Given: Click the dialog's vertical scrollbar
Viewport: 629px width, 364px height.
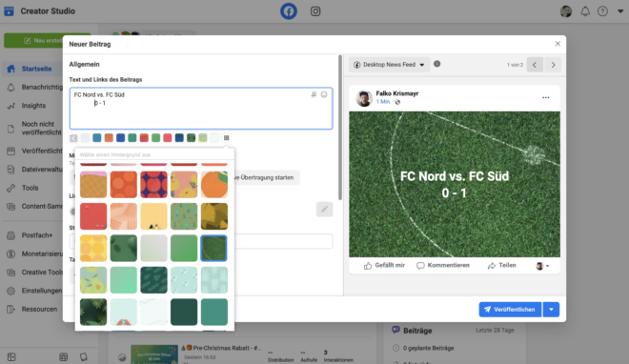Looking at the screenshot, I should (340, 128).
